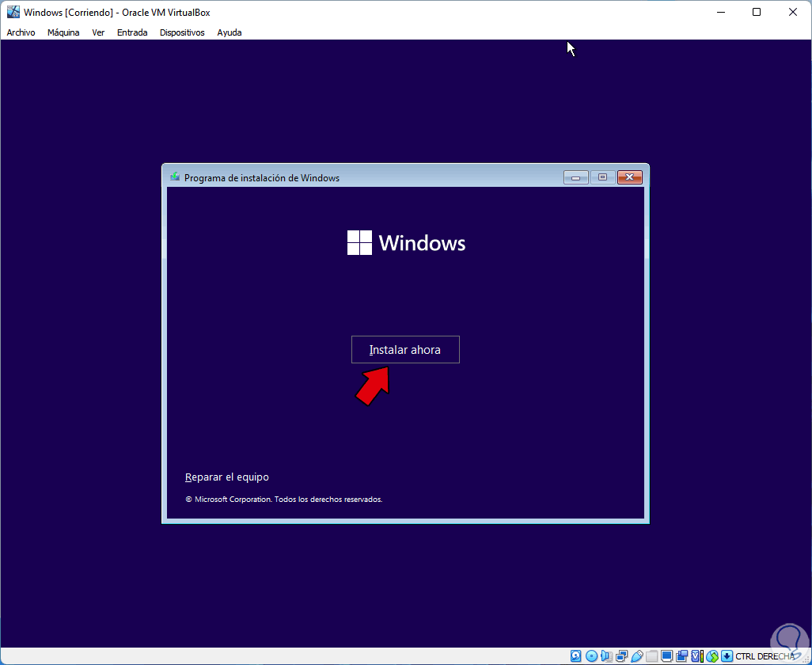The height and width of the screenshot is (665, 812).
Task: Open the Archivo menu
Action: coord(21,32)
